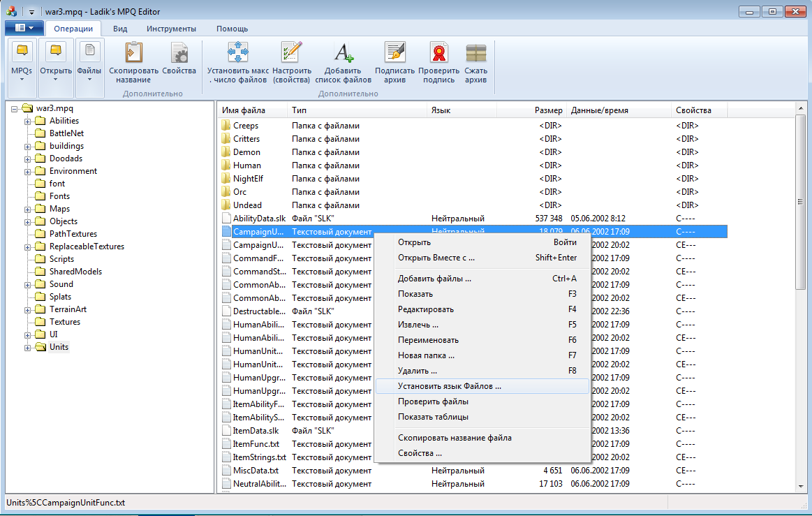Select NightElf folder in file list
Screen dimensions: 812x516
[x=248, y=179]
